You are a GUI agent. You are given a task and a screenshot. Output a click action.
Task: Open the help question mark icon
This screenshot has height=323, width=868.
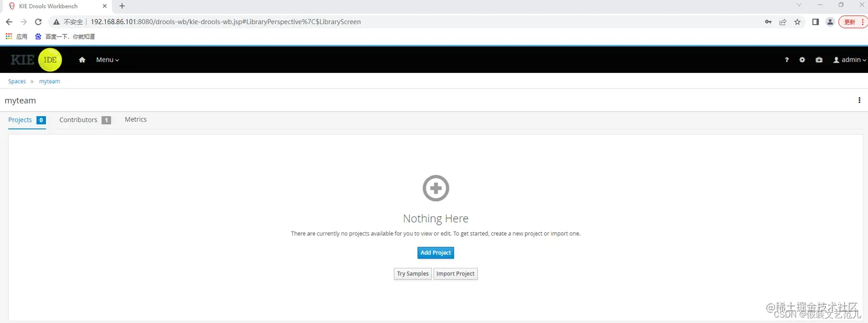[x=786, y=60]
